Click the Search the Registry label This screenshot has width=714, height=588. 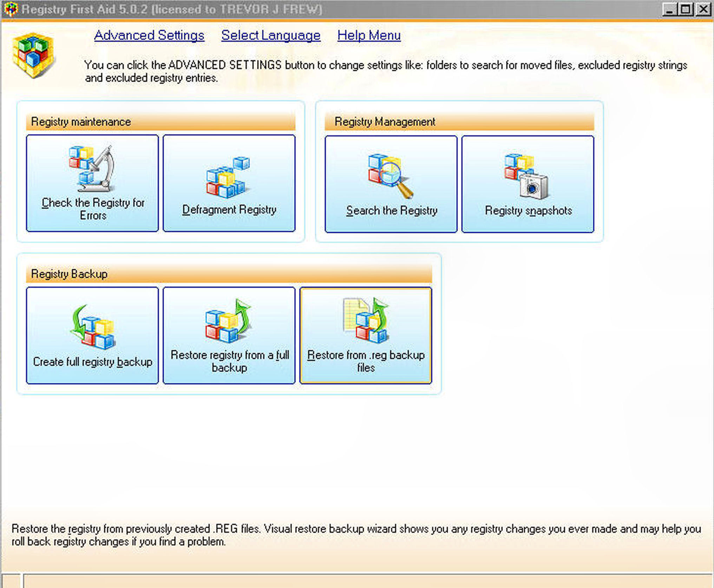click(392, 211)
